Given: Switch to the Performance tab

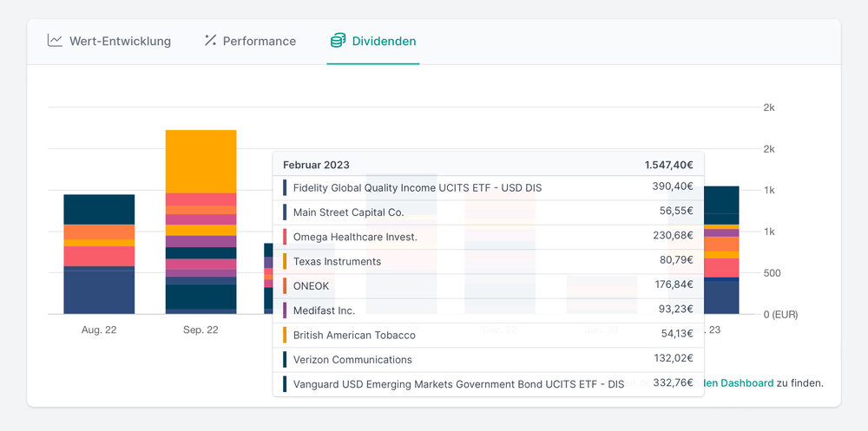Looking at the screenshot, I should click(259, 41).
